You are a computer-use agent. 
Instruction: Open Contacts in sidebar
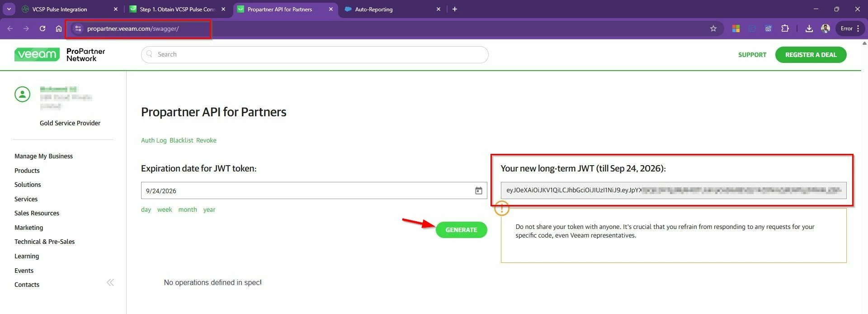point(27,285)
